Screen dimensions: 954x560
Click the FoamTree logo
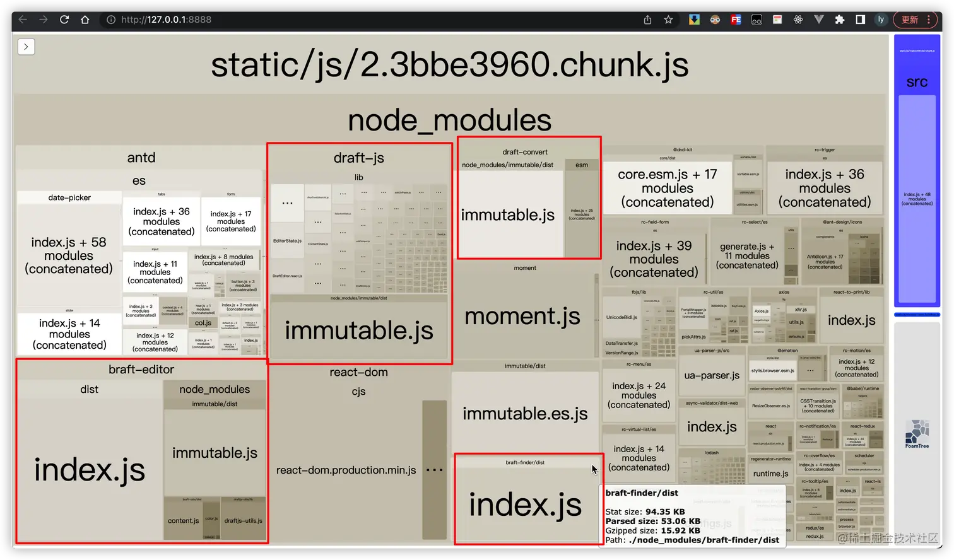pyautogui.click(x=917, y=434)
